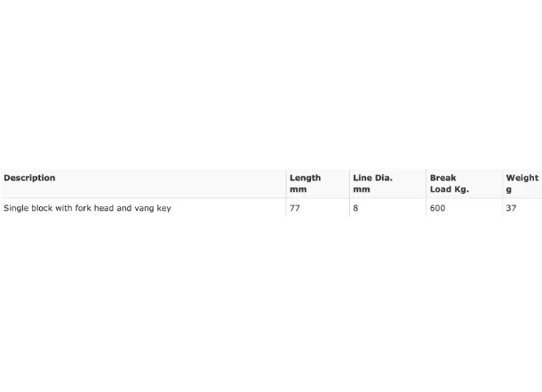Image resolution: width=542 pixels, height=392 pixels.
Task: Click the word 'fork' in the description
Action: click(x=83, y=208)
